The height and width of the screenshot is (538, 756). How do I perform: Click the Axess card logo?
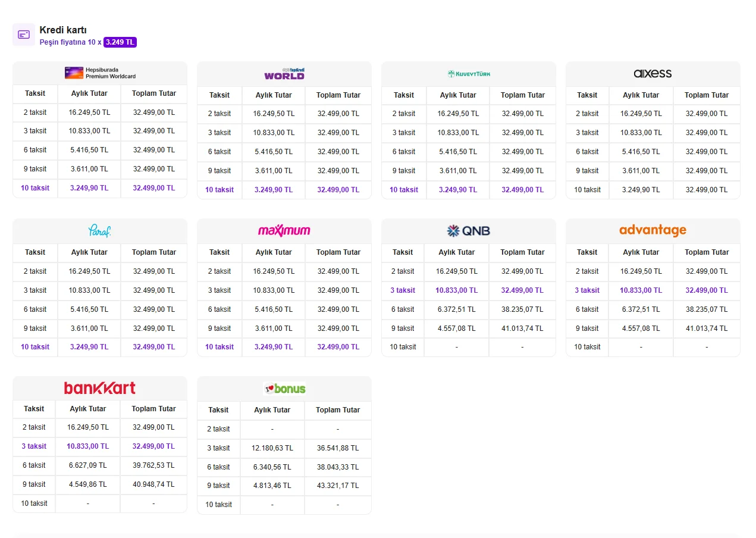[653, 74]
